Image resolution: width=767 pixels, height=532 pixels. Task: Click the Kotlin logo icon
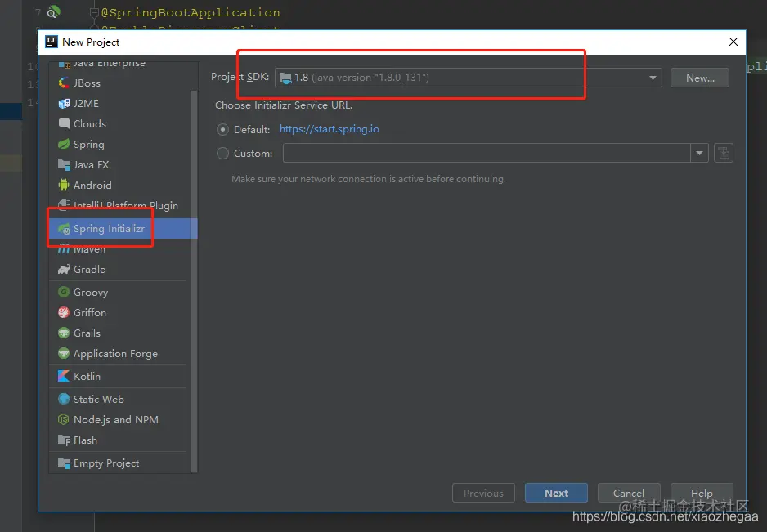click(x=64, y=376)
